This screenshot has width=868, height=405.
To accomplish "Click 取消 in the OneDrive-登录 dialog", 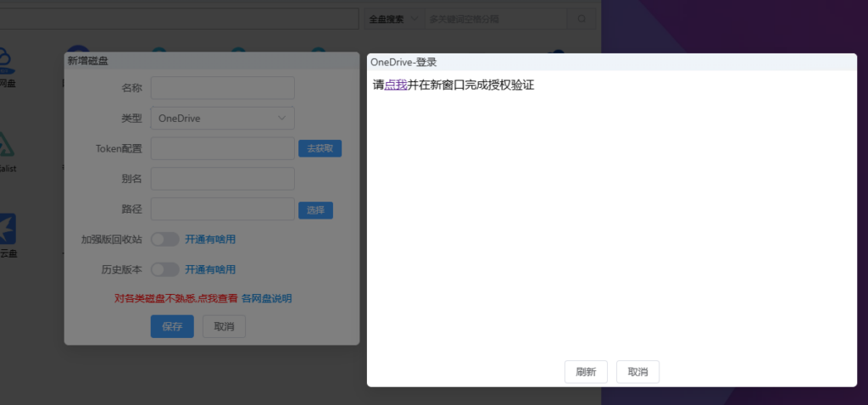I will coord(637,372).
